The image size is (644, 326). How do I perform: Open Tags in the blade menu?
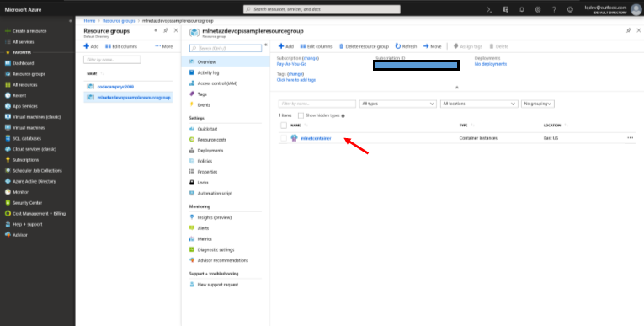(x=202, y=94)
